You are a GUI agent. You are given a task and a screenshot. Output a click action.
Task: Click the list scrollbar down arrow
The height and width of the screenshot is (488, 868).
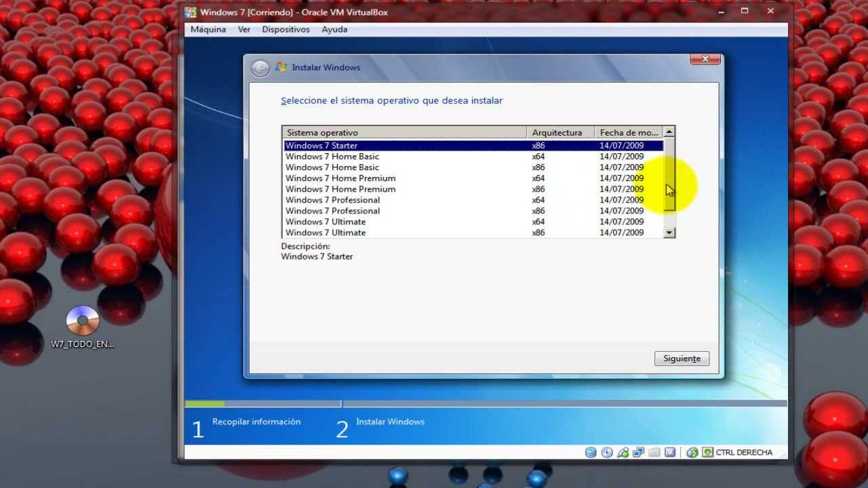pyautogui.click(x=669, y=232)
